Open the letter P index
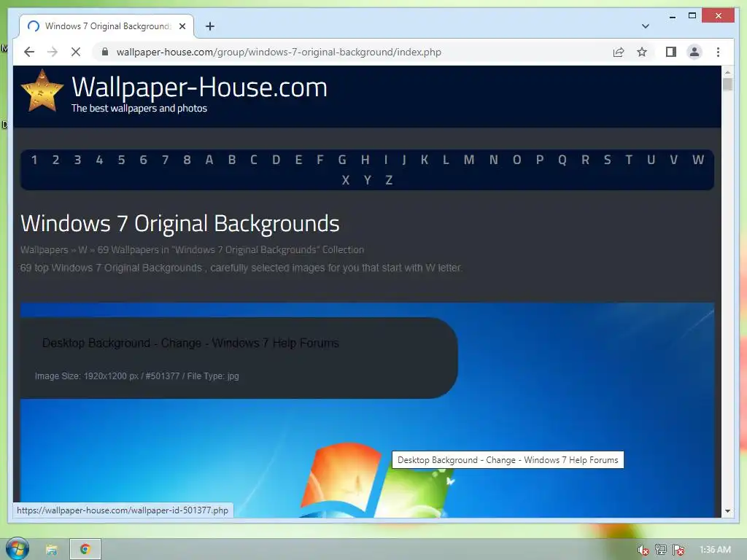 [x=540, y=160]
